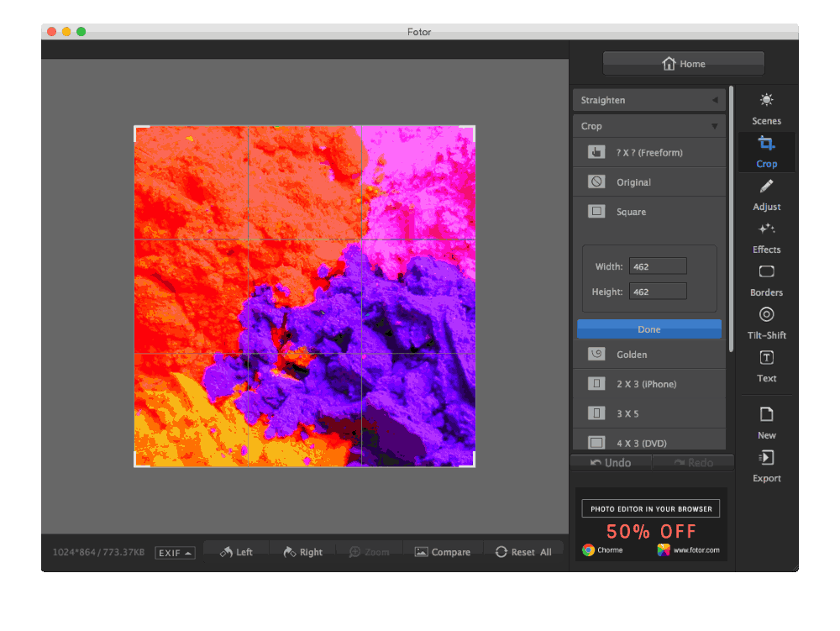Choose the 2 X 3 (iPhone) preset
840x631 pixels.
point(648,384)
